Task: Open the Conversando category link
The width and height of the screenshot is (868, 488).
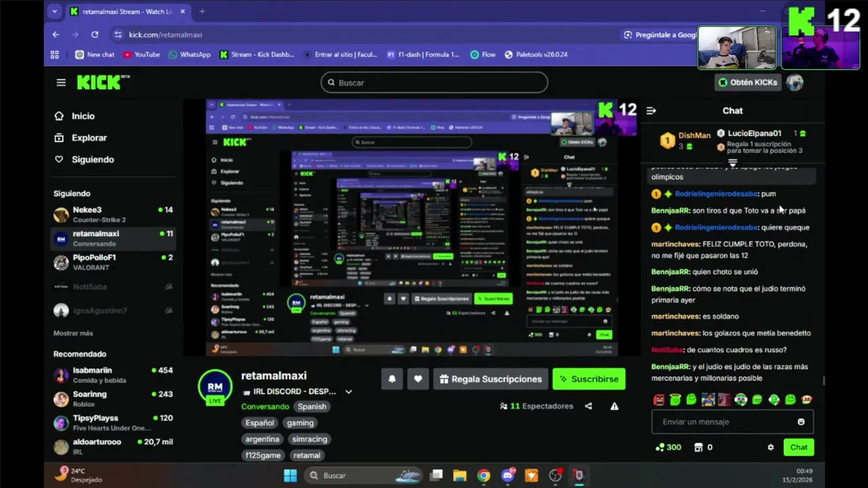Action: tap(265, 407)
